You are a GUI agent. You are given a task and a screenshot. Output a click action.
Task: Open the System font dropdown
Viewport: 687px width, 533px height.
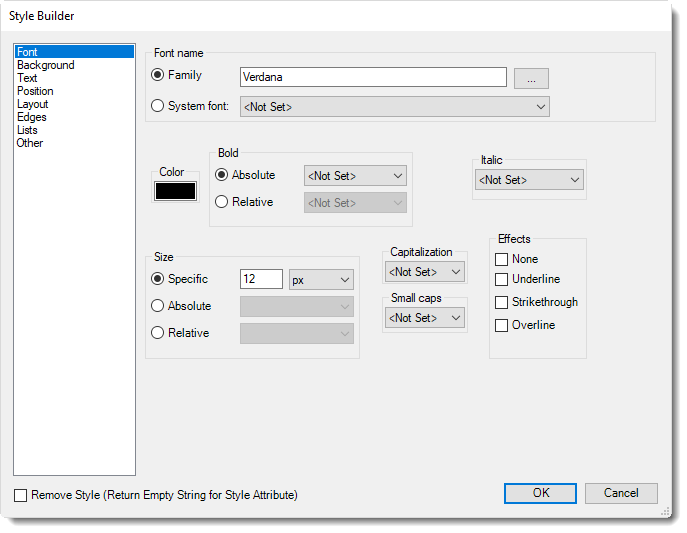click(394, 107)
